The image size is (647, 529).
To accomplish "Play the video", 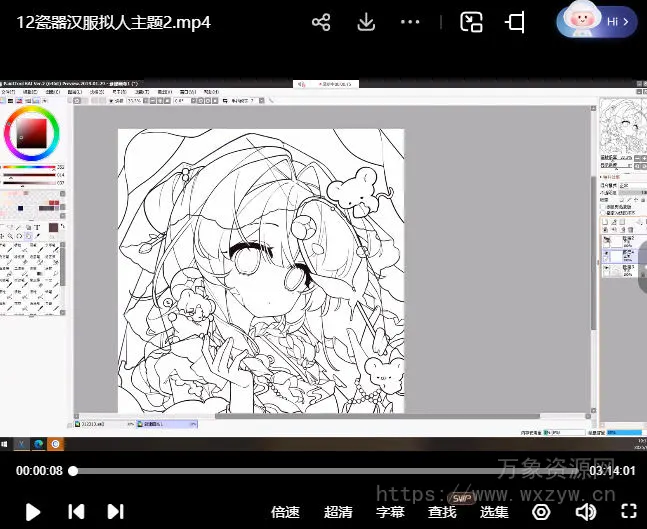I will click(x=32, y=511).
